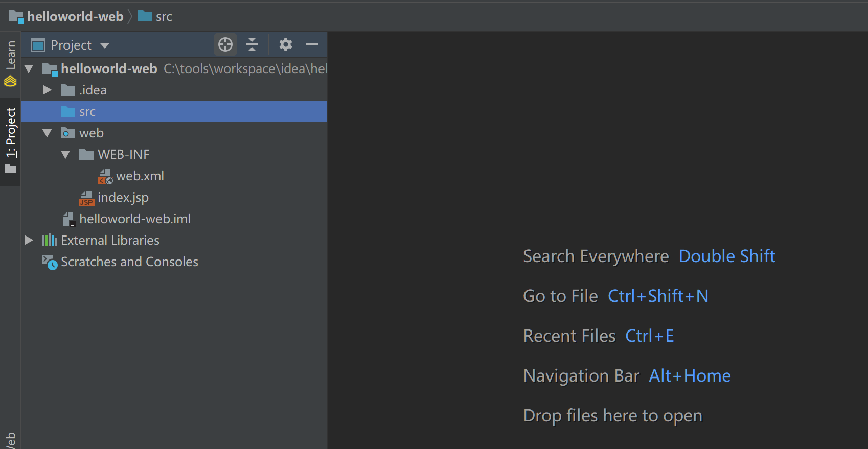Click the Go to File hint text
This screenshot has height=449, width=868.
click(x=561, y=296)
